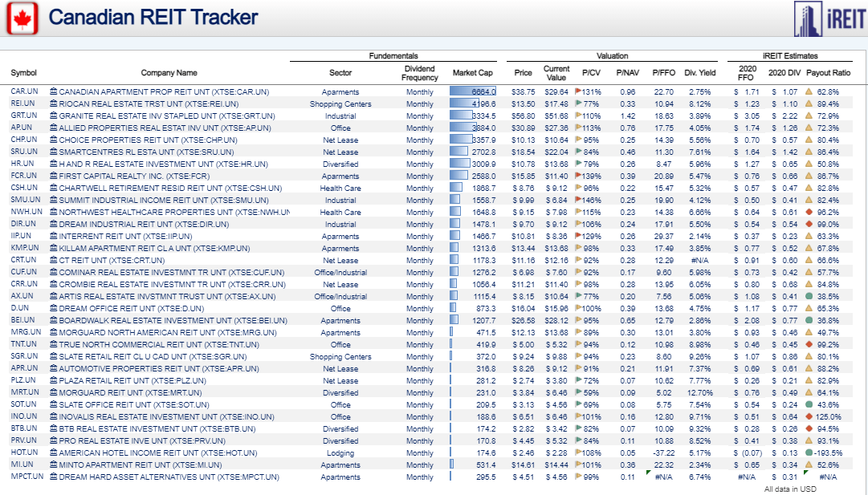Select the Company Name column header
This screenshot has width=868, height=495.
pos(169,73)
